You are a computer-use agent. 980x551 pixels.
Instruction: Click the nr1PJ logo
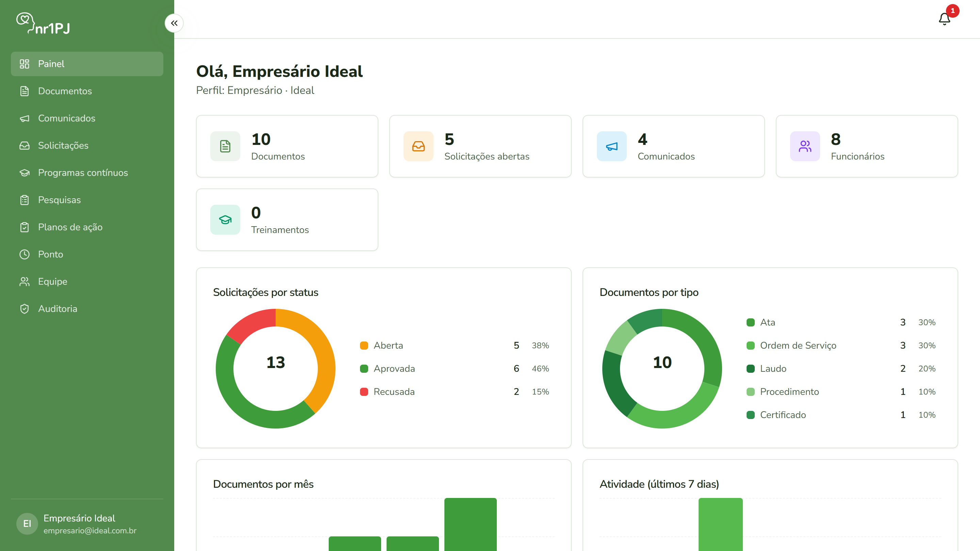tap(43, 23)
